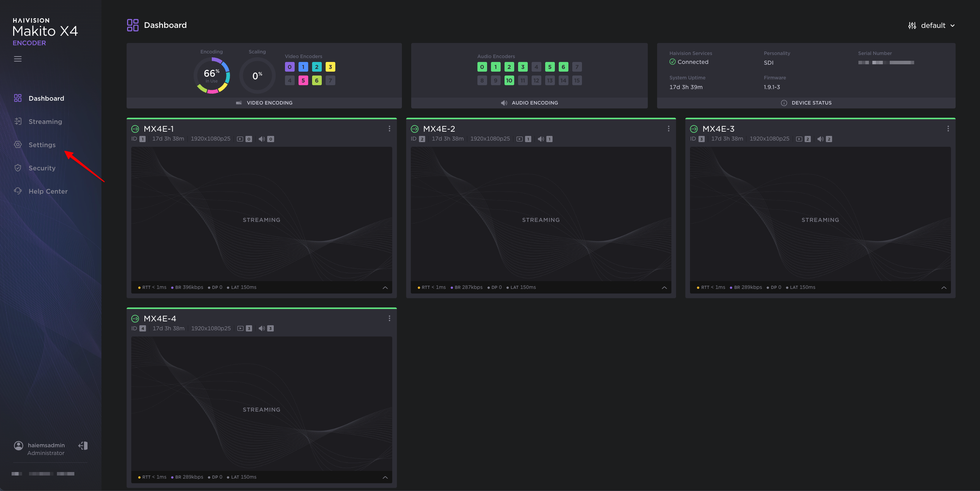
Task: Click the preset sliders icon beside default
Action: point(912,26)
